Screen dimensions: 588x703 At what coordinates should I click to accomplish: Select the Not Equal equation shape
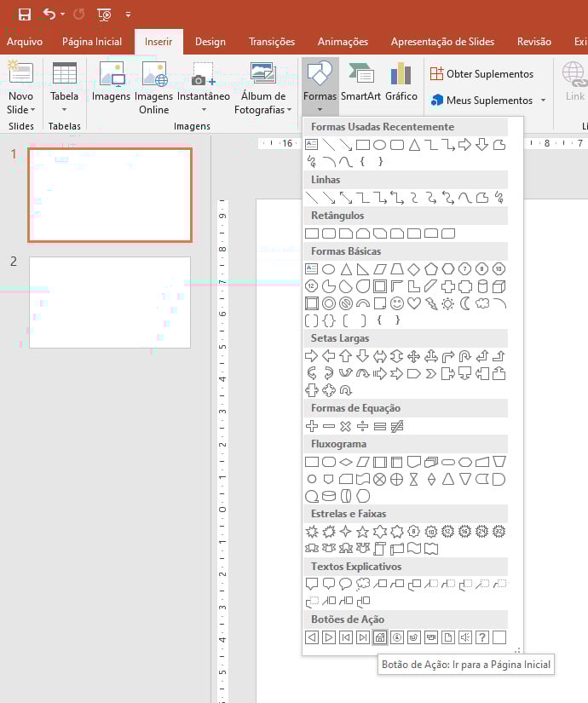(x=397, y=426)
